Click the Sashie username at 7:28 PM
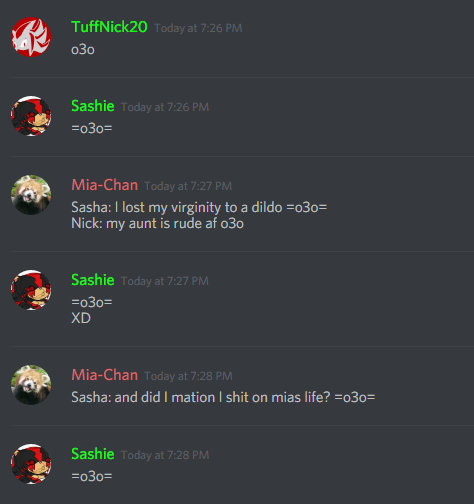The height and width of the screenshot is (504, 474). (93, 454)
